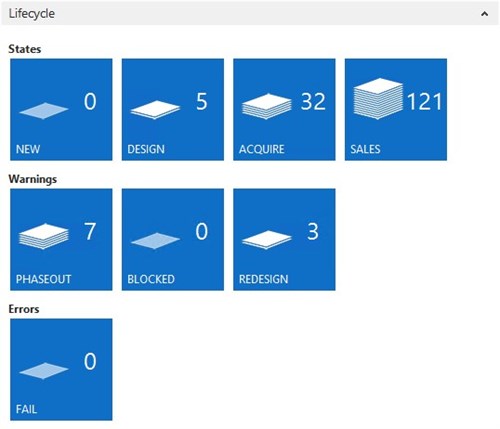Open the FAIL error tile
500x429 pixels.
pyautogui.click(x=61, y=370)
